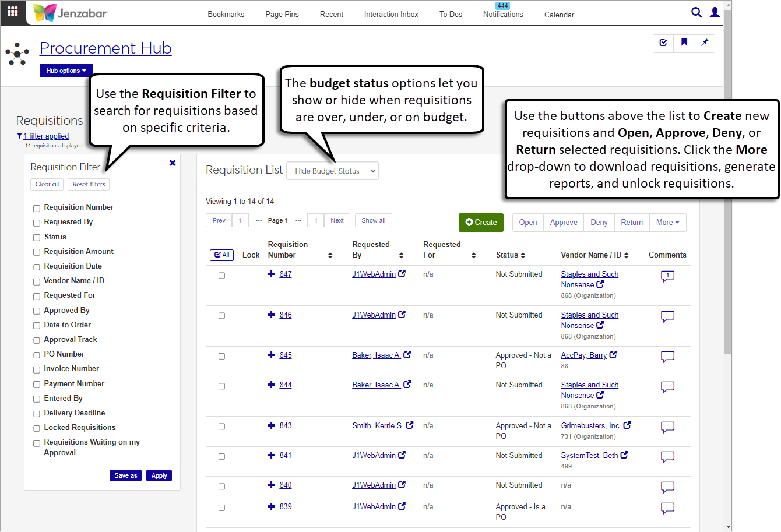Viewport: 781px width, 532px height.
Task: Check the Requisition Number filter checkbox
Action: coord(37,208)
